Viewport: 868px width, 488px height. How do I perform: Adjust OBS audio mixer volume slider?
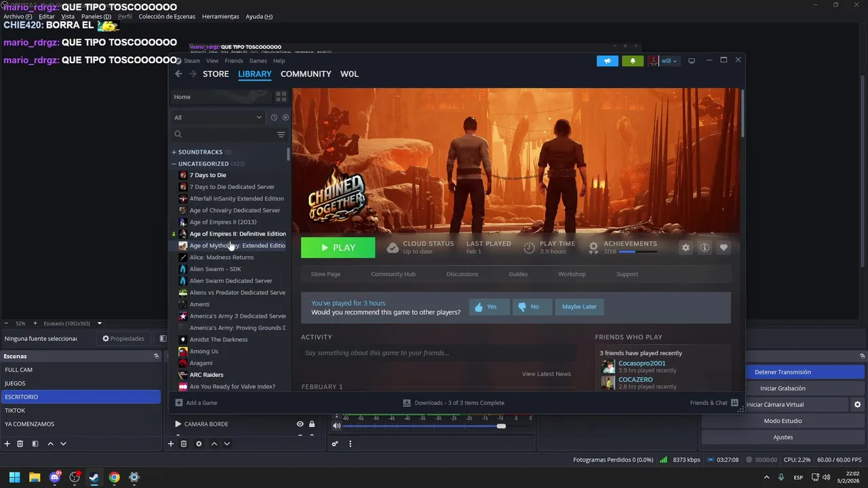pos(501,426)
